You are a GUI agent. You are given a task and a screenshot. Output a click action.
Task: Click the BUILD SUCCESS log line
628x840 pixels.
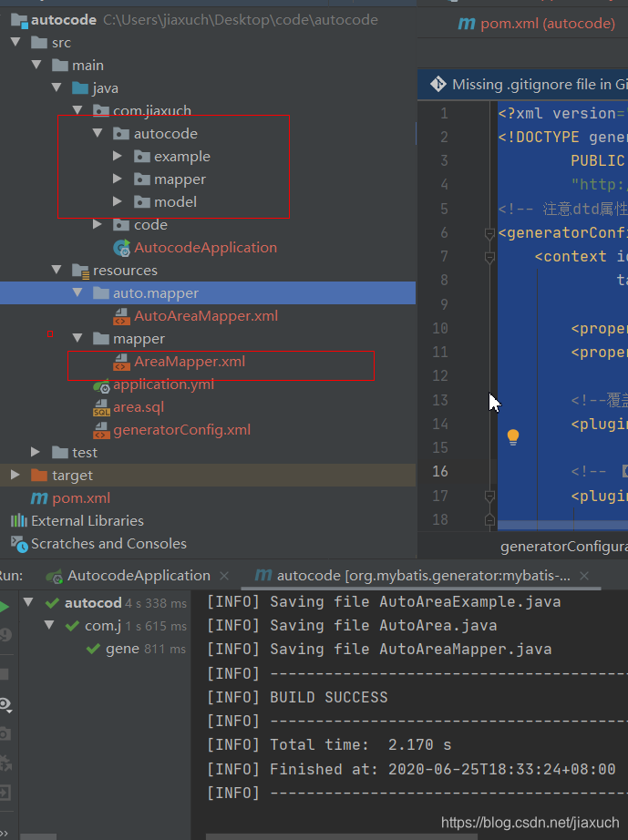pos(329,698)
